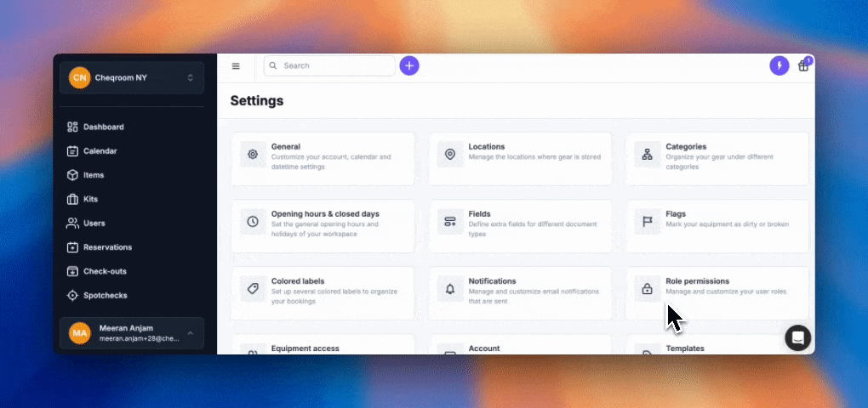
Task: Click the Notifications bell icon
Action: pyautogui.click(x=450, y=289)
